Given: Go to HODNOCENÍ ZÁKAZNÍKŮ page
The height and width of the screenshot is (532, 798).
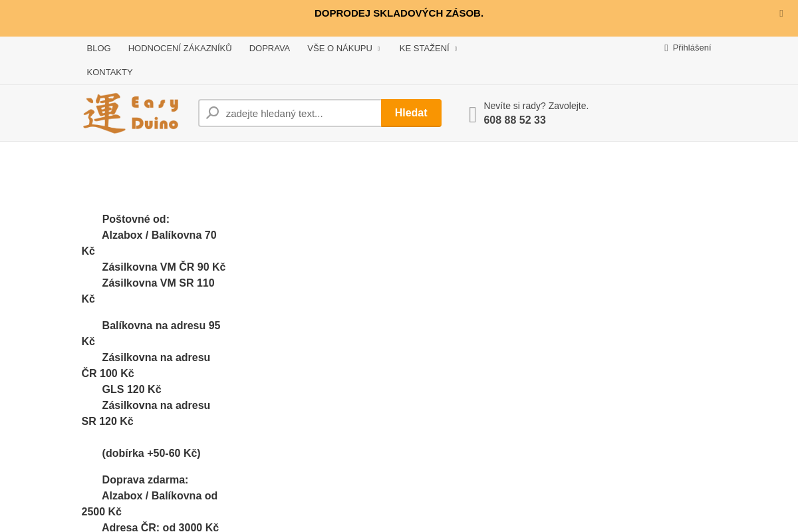Looking at the screenshot, I should [180, 48].
